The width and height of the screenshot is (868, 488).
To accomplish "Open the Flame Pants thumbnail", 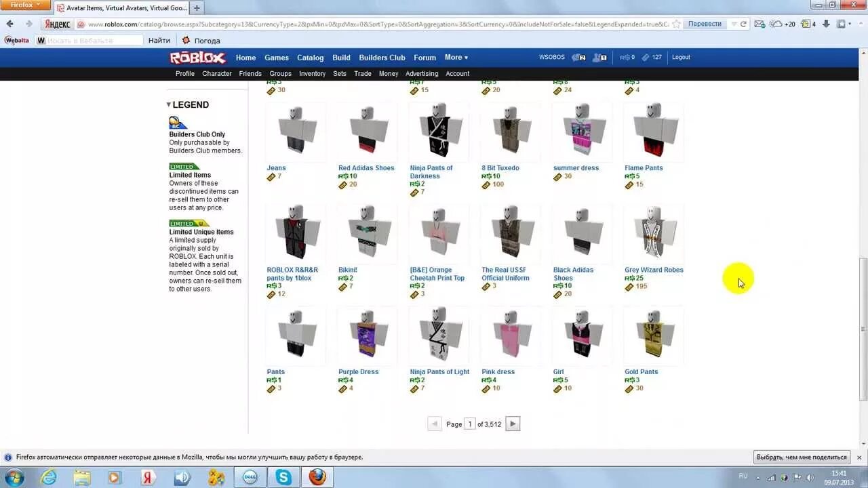I will tap(654, 132).
